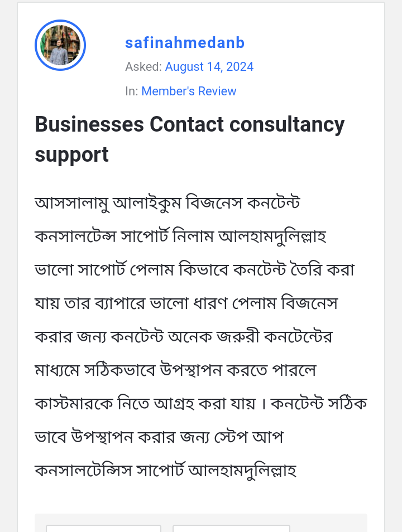Go to the Member's Review category
Viewport: 402px width, 532px height.
click(x=189, y=91)
